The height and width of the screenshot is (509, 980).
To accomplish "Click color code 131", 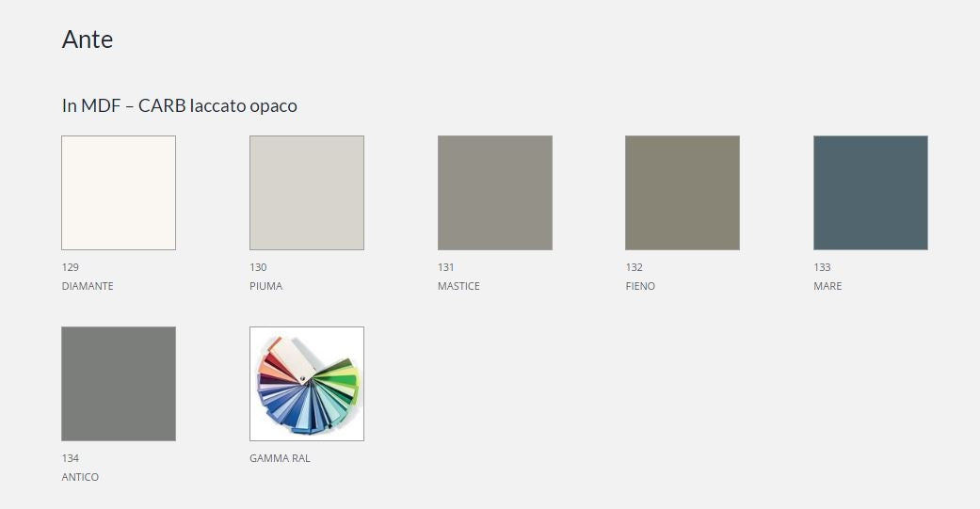I will tap(445, 267).
